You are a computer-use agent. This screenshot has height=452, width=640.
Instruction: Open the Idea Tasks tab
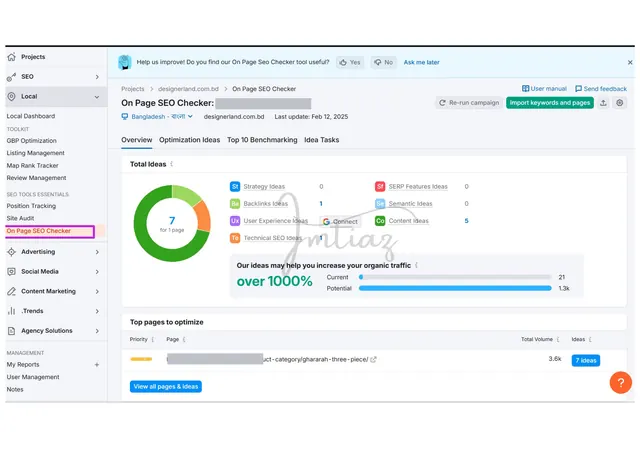(322, 140)
